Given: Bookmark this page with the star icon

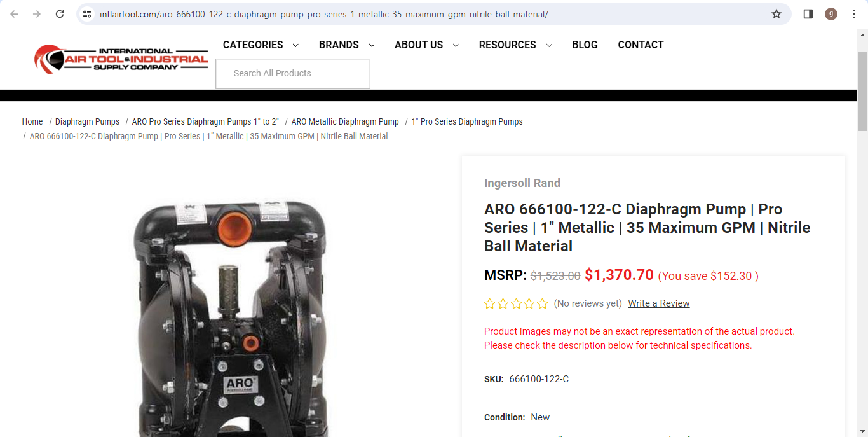Looking at the screenshot, I should tap(776, 14).
